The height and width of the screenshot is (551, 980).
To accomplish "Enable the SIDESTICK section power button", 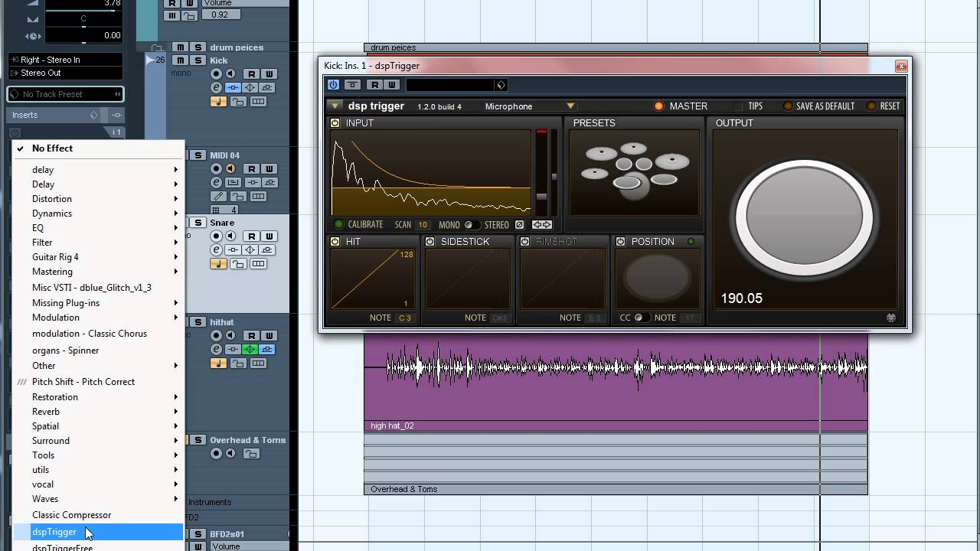I will (430, 242).
